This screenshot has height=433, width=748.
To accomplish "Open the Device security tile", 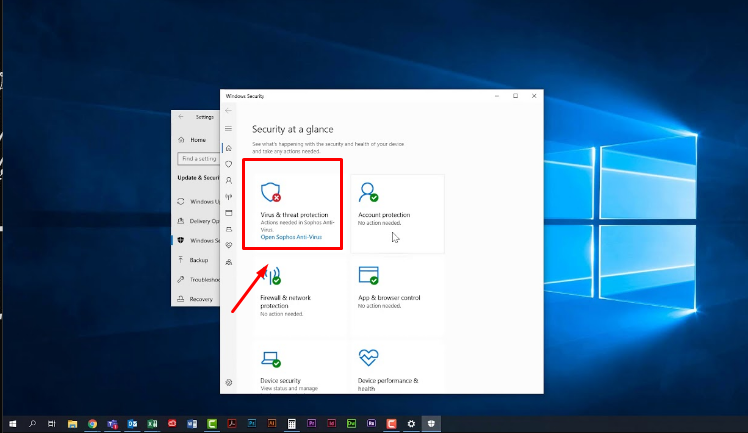I will (x=299, y=367).
